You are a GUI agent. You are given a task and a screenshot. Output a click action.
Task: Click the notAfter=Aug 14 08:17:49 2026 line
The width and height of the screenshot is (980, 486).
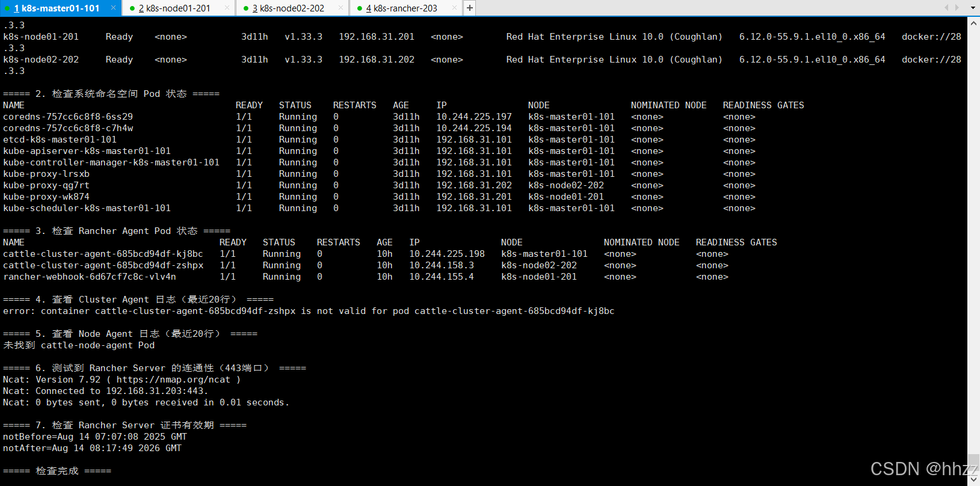(x=92, y=448)
